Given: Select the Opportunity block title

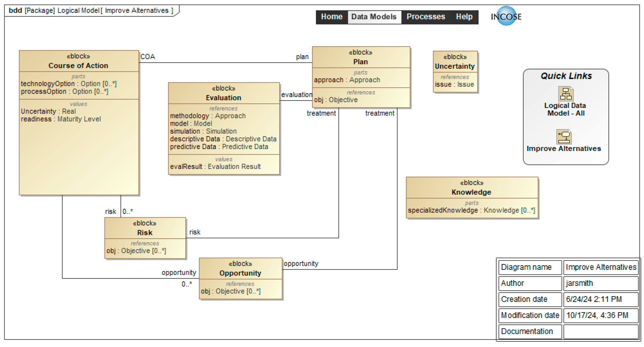Looking at the screenshot, I should 240,273.
